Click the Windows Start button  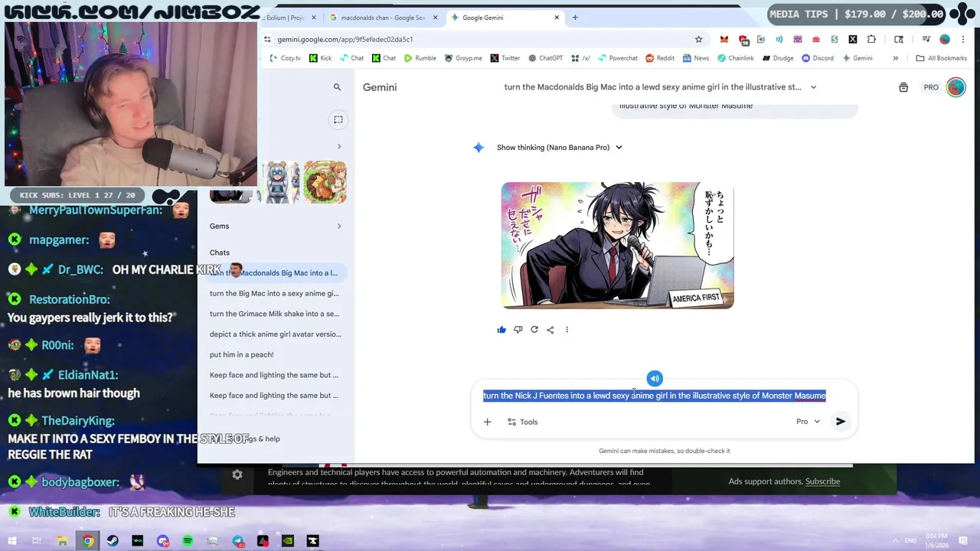[12, 541]
